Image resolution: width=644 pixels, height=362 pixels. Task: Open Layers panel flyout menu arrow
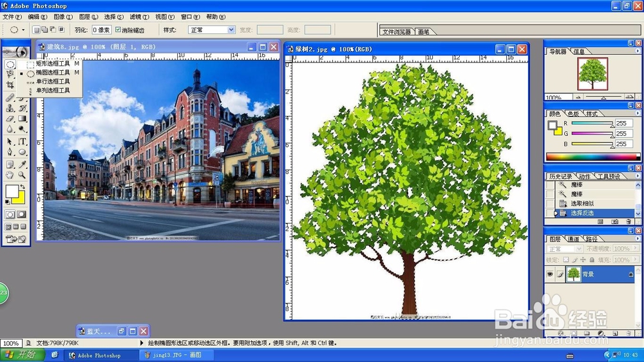(x=638, y=238)
